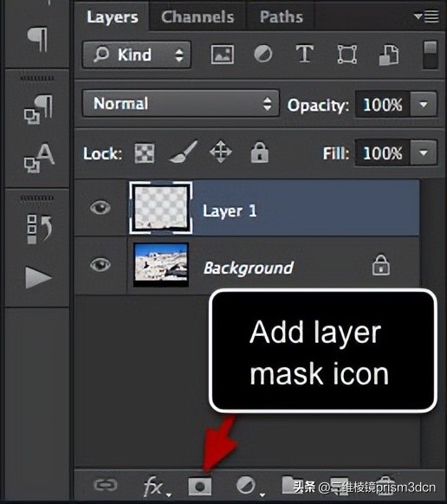
Task: Click the Opacity 100% value field
Action: pyautogui.click(x=382, y=105)
